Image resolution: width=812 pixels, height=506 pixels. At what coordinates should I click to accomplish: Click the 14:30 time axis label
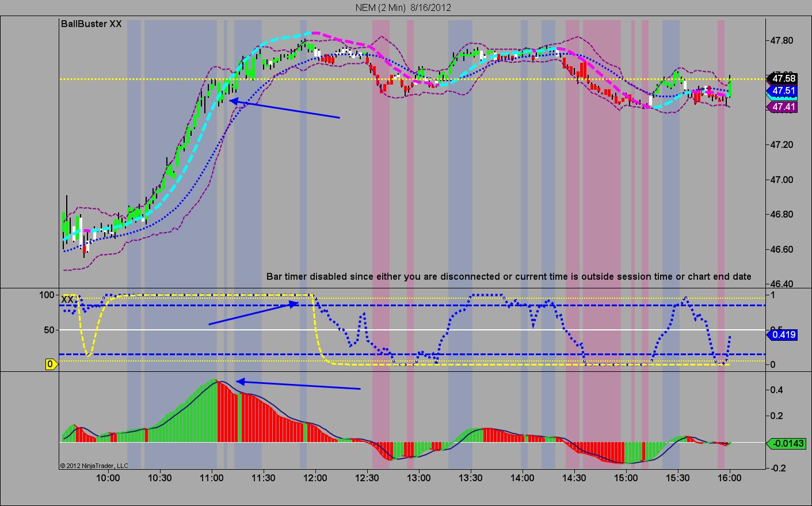coord(574,478)
